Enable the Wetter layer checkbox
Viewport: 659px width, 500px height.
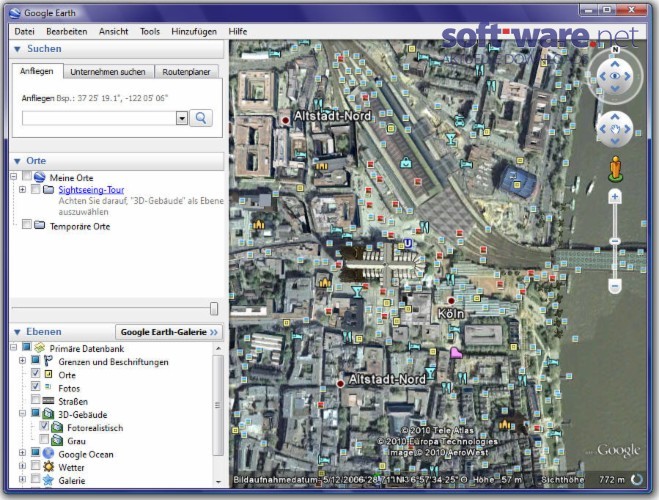[x=36, y=466]
